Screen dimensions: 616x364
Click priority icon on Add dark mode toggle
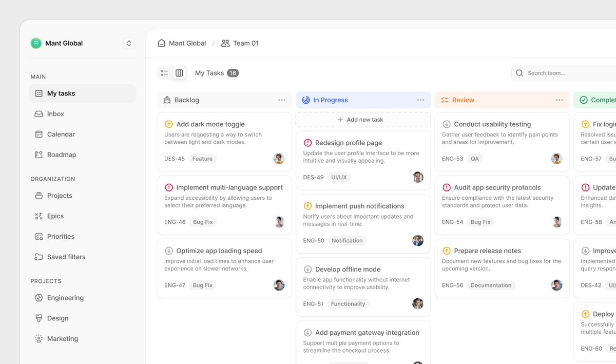169,124
